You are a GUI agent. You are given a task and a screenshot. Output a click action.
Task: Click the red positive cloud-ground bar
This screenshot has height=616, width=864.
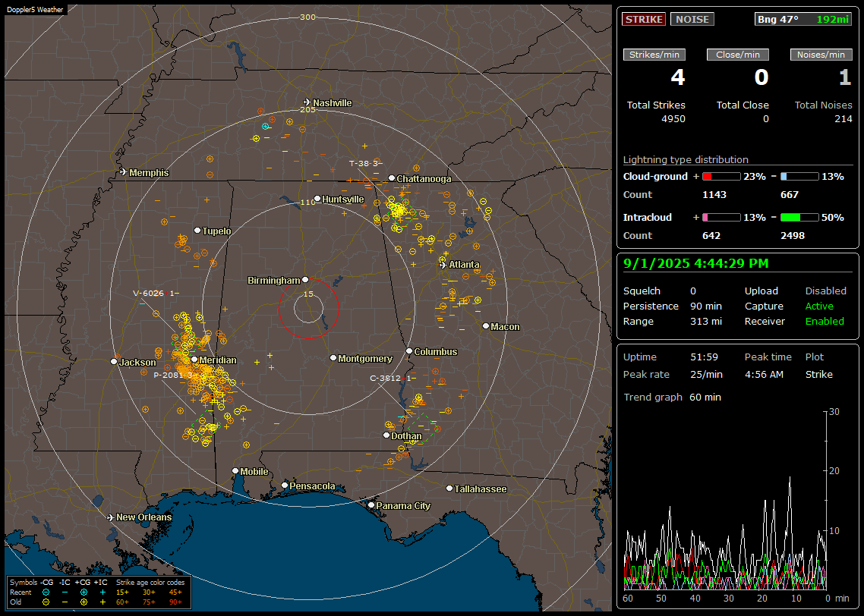coord(721,177)
